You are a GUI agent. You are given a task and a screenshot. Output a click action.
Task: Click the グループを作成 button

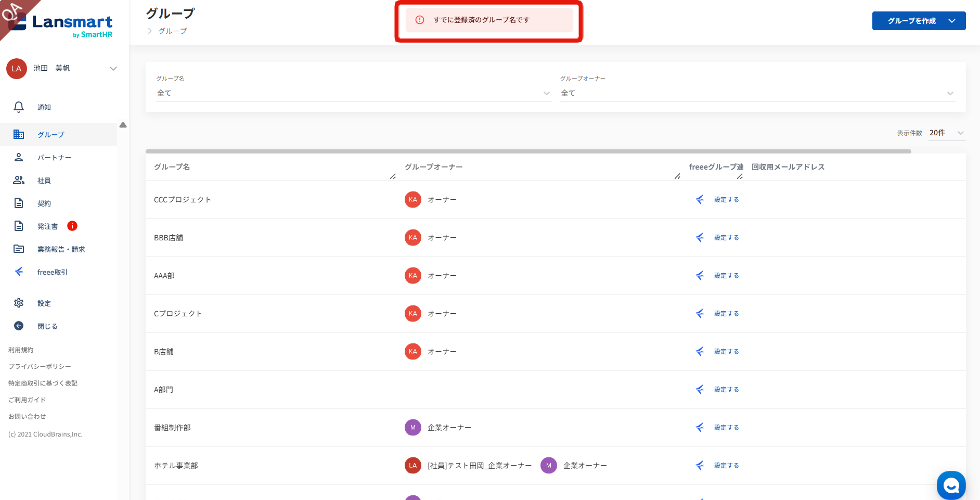pyautogui.click(x=918, y=21)
